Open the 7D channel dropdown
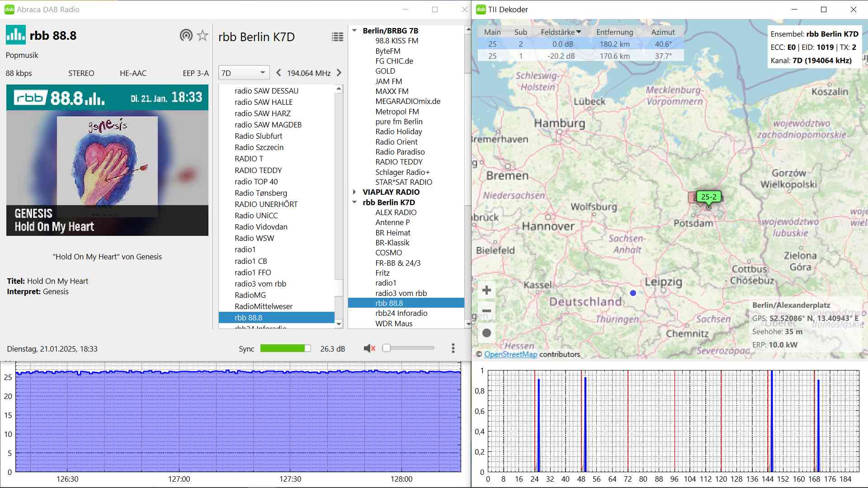The height and width of the screenshot is (488, 868). (x=244, y=73)
